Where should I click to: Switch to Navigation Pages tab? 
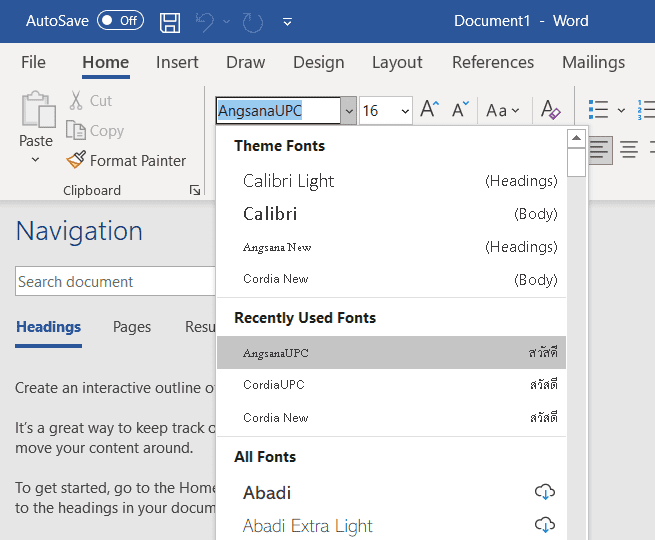click(x=132, y=327)
